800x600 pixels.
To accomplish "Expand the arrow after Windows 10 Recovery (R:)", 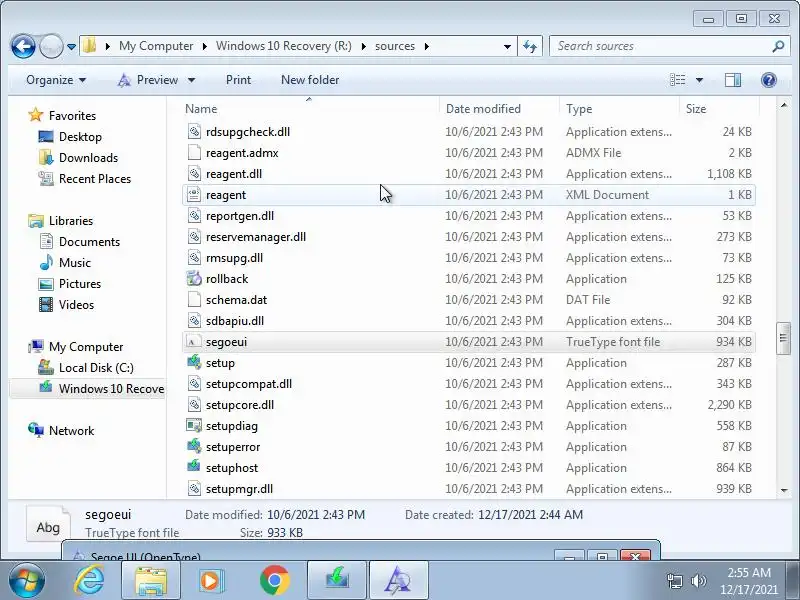I will [363, 46].
